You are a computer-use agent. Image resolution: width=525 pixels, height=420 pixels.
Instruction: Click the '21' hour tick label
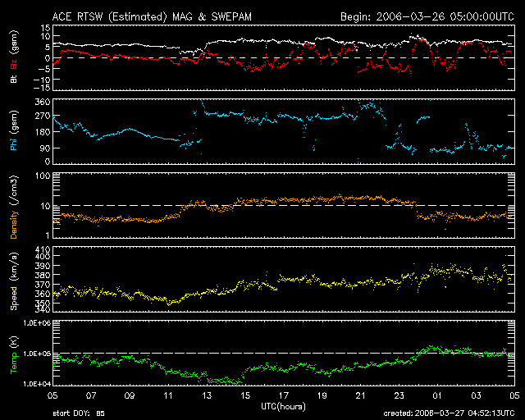coord(361,395)
